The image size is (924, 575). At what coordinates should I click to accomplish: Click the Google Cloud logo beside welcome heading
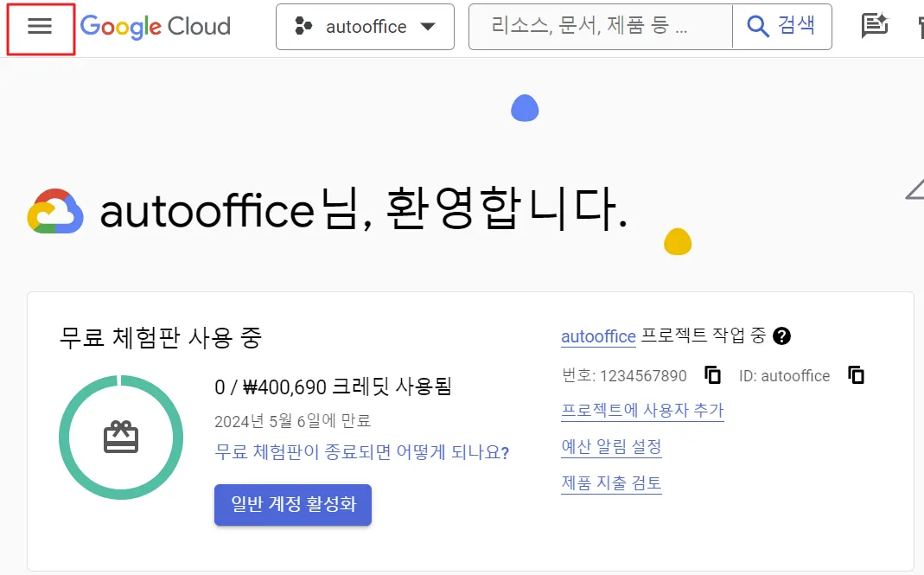click(55, 211)
